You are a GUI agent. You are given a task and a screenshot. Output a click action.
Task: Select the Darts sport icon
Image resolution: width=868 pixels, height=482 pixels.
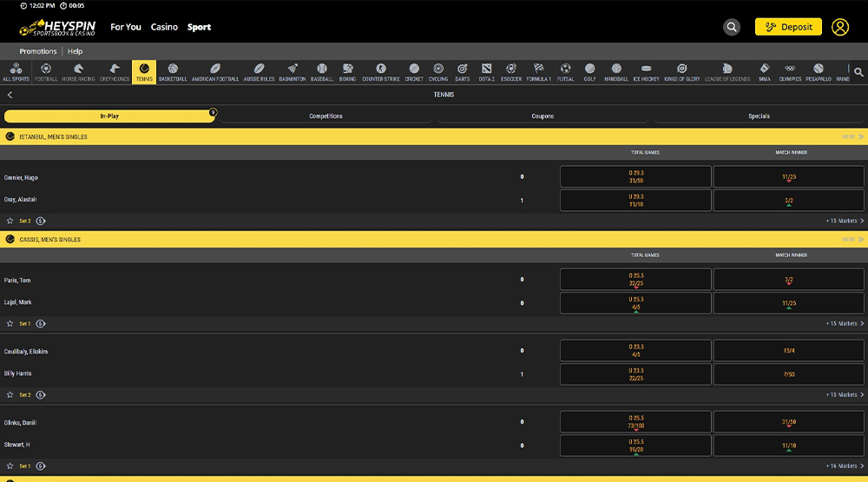click(463, 72)
